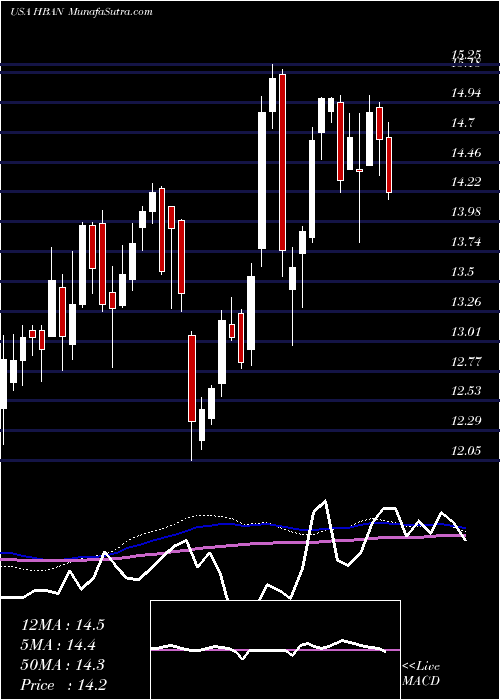The image size is (500, 700).
Task: Select the 12.77 price axis label
Action: (x=467, y=361)
